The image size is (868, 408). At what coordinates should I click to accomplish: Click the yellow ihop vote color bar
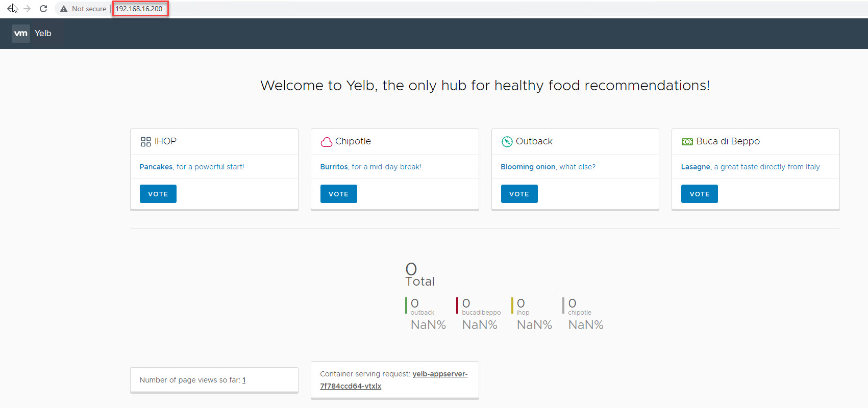[x=512, y=305]
